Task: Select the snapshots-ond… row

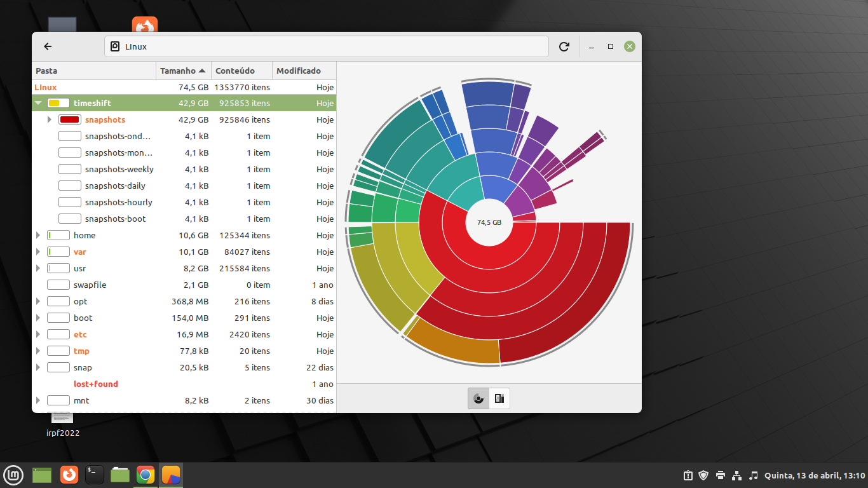Action: (x=184, y=136)
